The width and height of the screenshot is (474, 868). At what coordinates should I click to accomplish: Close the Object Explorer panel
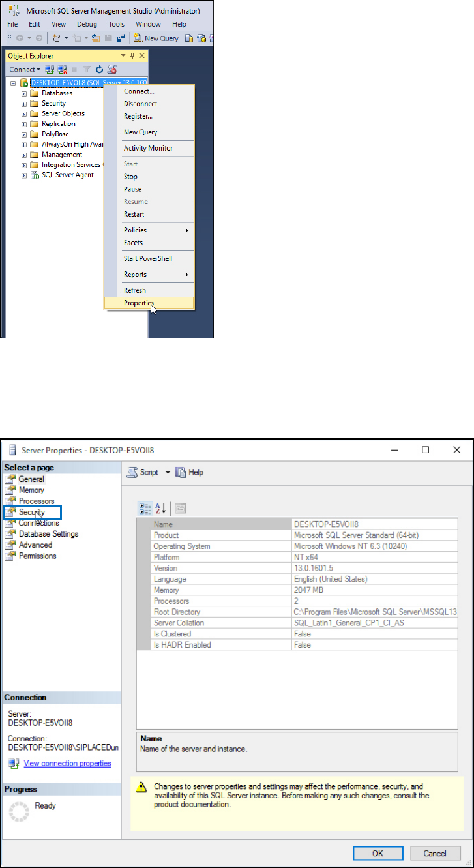pos(142,56)
